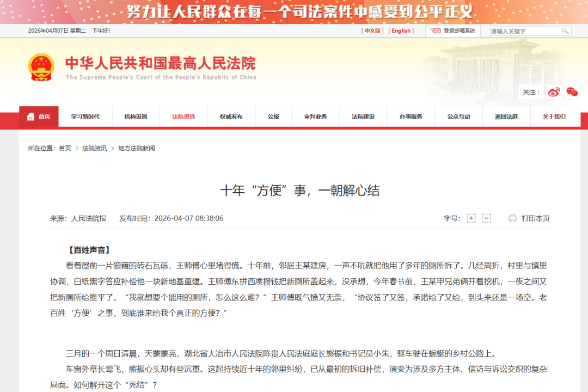This screenshot has height=392, width=588.
Task: Click the keyword search input box
Action: 523,30
